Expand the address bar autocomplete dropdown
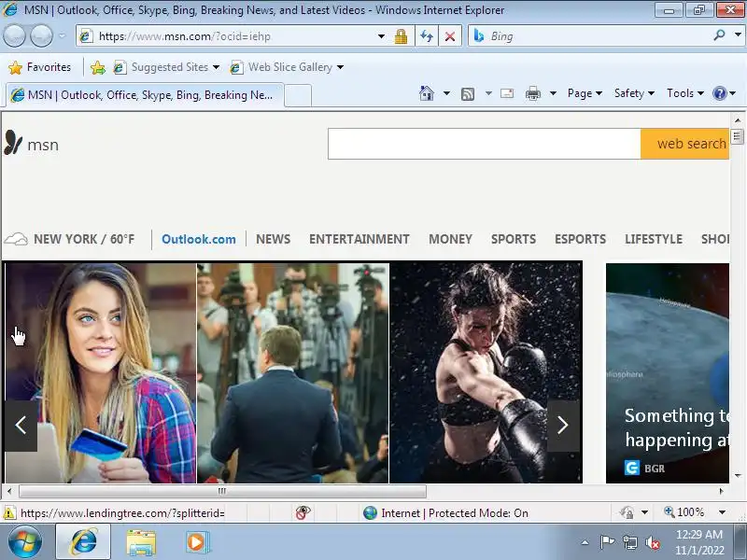Image resolution: width=747 pixels, height=560 pixels. [x=381, y=36]
